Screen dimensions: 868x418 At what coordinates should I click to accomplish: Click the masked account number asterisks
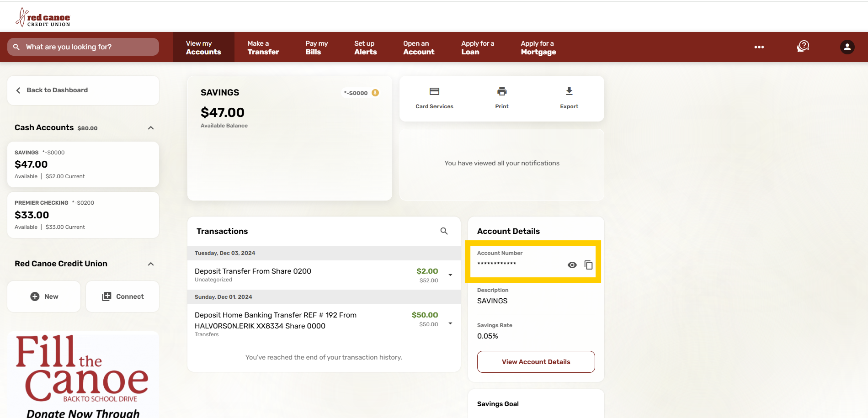coord(497,264)
